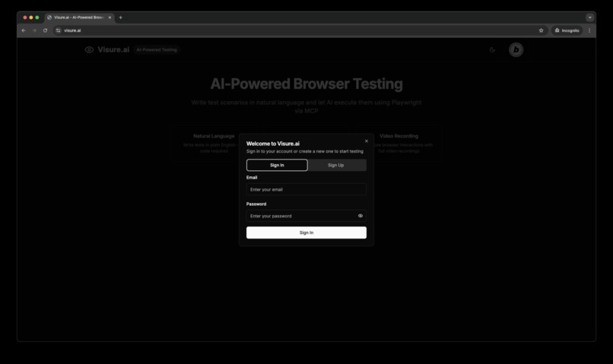Bookmark this page with the star icon
The width and height of the screenshot is (613, 364).
tap(541, 30)
